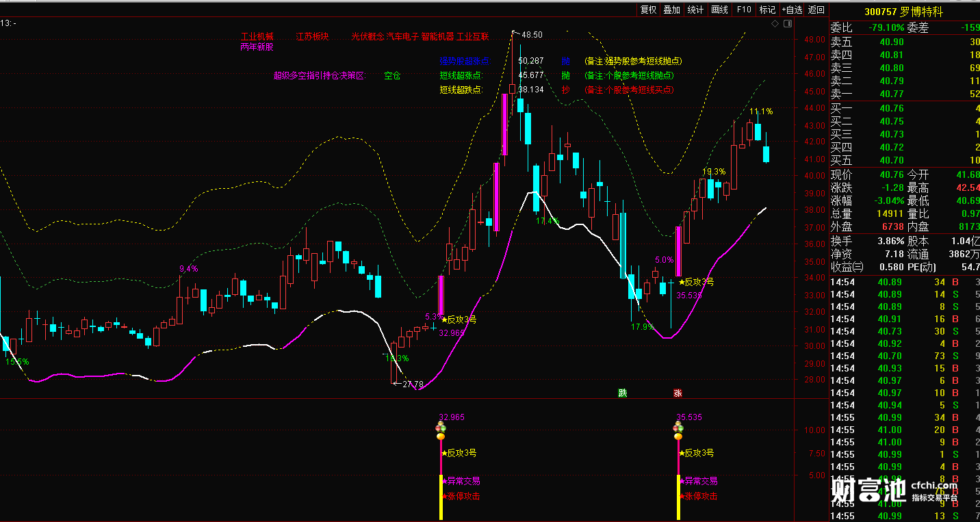Click the 48.50 high price label
This screenshot has height=522, width=980.
pyautogui.click(x=532, y=34)
